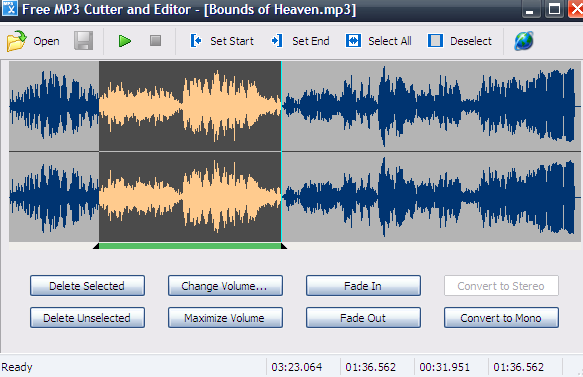Click the Set Start toolbar label
Viewport: 583px width, 377px height.
(x=232, y=41)
